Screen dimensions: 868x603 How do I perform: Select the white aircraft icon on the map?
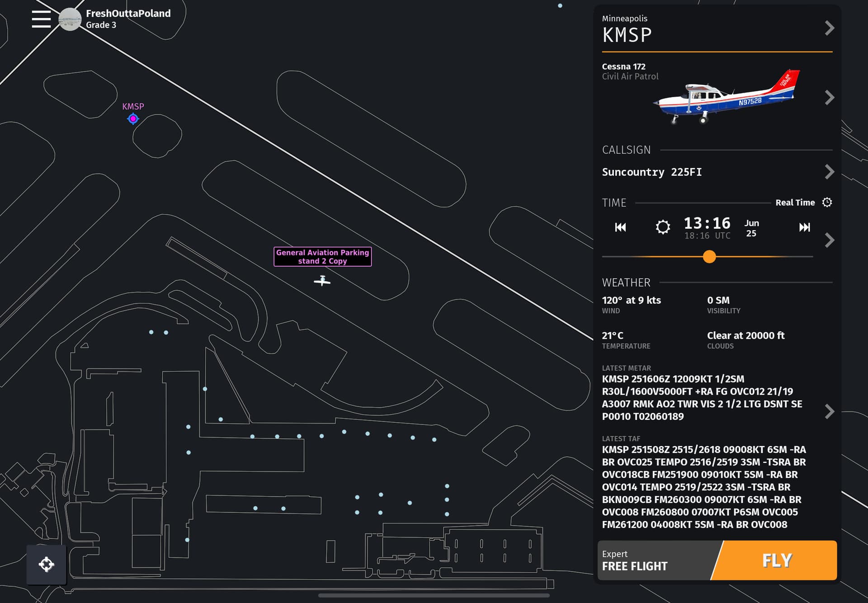(322, 281)
